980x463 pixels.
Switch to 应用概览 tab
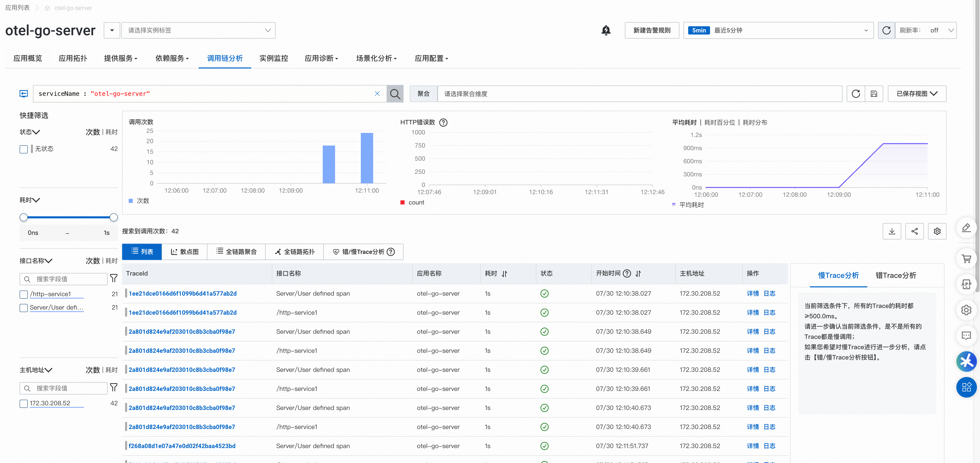[27, 58]
